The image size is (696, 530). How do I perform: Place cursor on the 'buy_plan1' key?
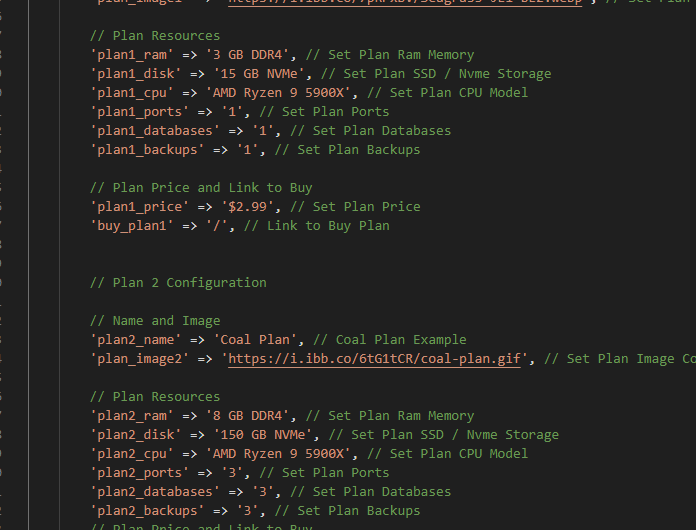pos(128,226)
